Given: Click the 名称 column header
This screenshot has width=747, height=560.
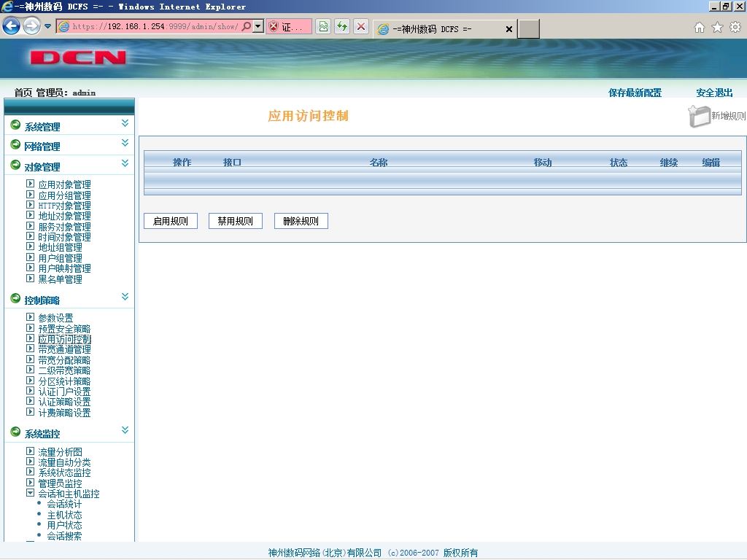Looking at the screenshot, I should (379, 163).
